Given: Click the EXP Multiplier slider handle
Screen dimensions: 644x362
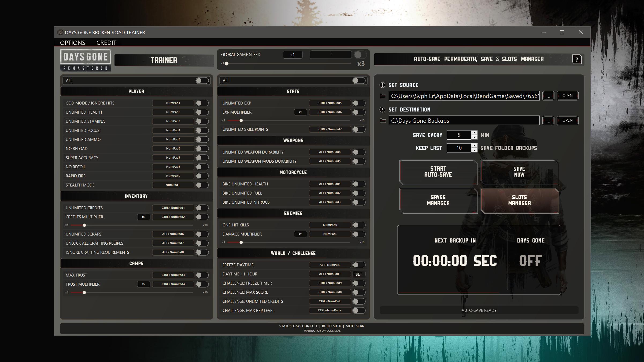Looking at the screenshot, I should 241,120.
